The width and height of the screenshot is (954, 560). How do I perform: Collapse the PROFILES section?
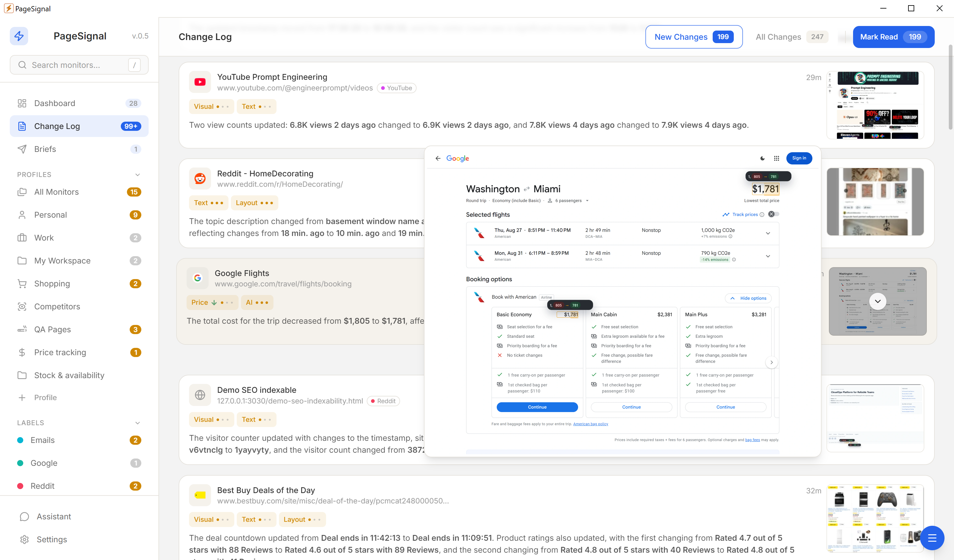[137, 175]
